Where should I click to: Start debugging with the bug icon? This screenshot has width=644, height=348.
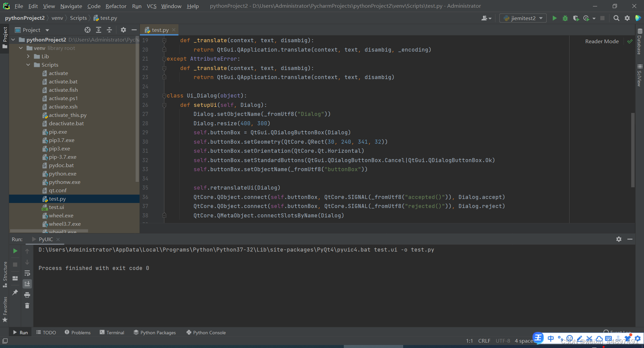coord(566,18)
